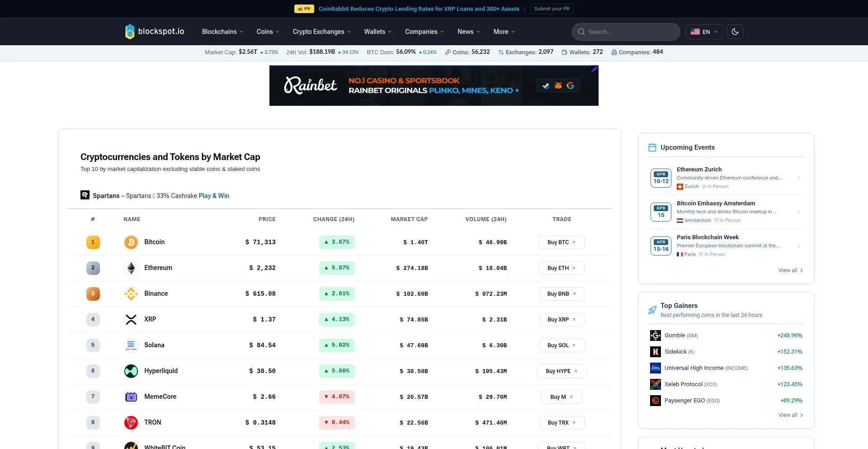Image resolution: width=868 pixels, height=449 pixels.
Task: Click Buy BNB button
Action: 562,294
